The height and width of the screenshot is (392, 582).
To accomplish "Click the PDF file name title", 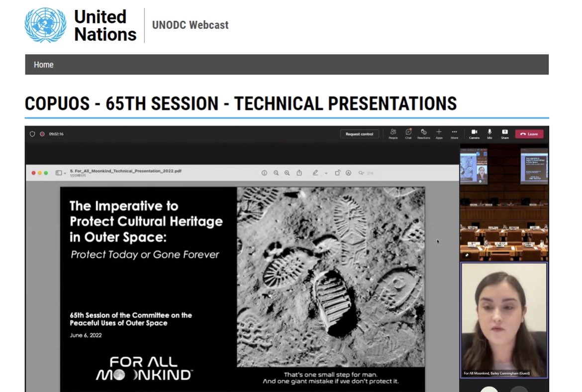I will point(126,171).
